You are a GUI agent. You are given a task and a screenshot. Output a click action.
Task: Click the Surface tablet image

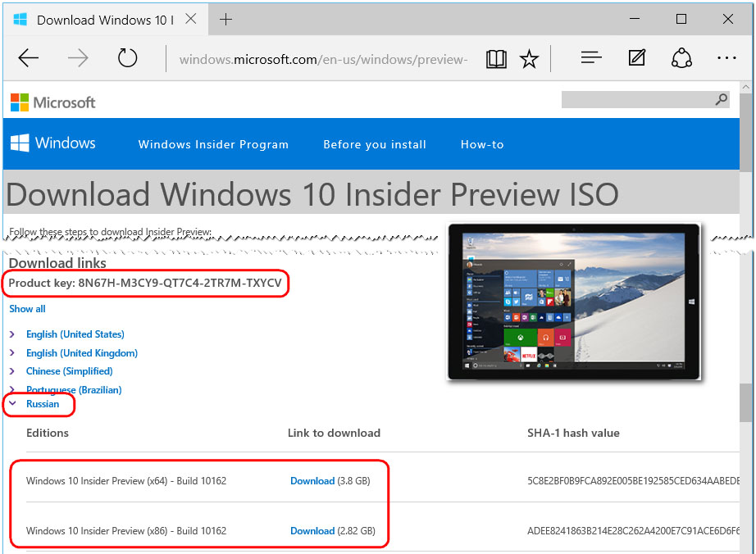(574, 302)
